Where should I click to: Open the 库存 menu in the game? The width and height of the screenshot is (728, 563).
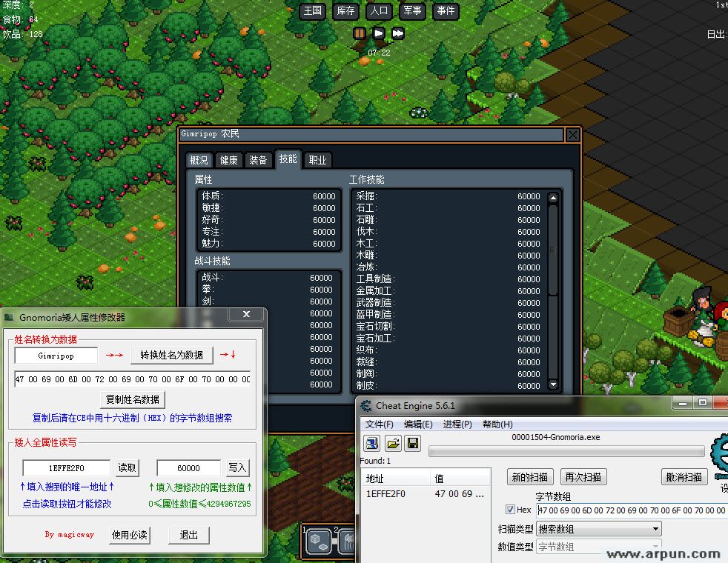click(x=346, y=10)
